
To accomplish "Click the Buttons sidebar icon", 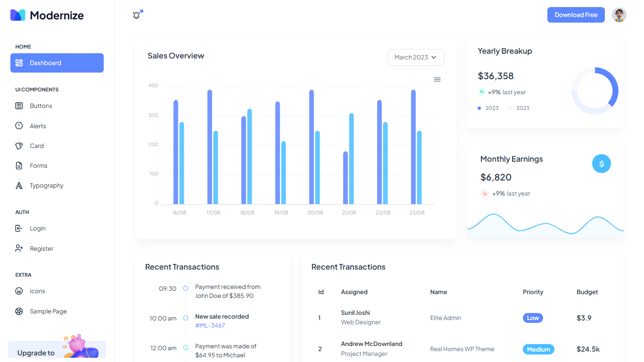I will tap(19, 106).
